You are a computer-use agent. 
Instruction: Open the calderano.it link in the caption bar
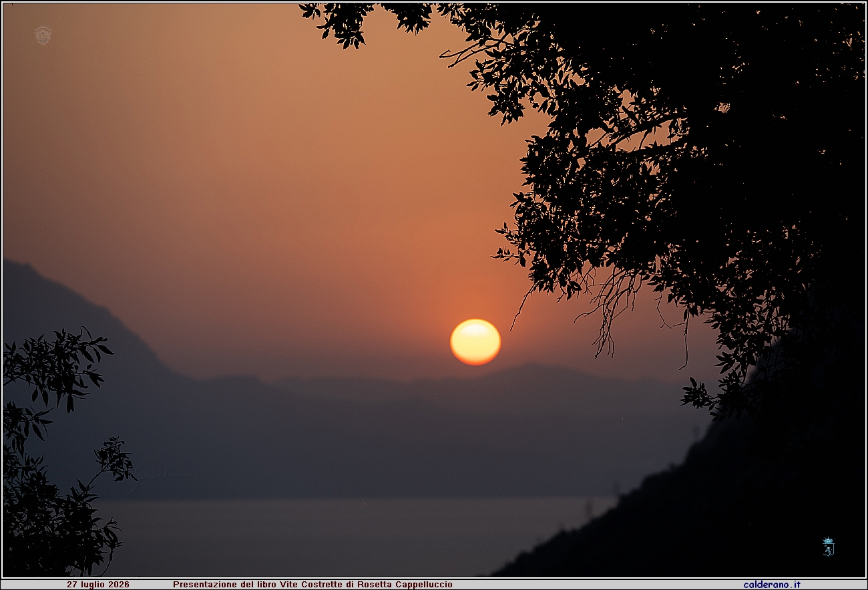(x=772, y=585)
